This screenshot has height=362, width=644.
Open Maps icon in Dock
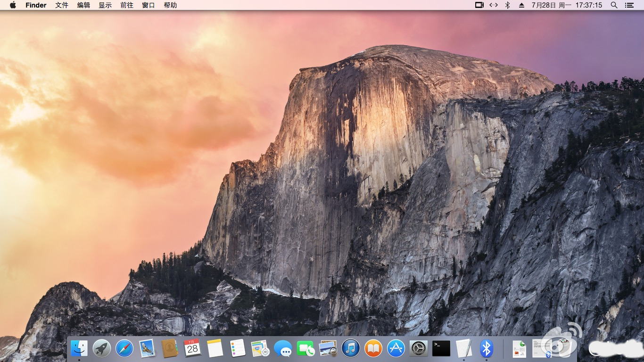pos(260,349)
